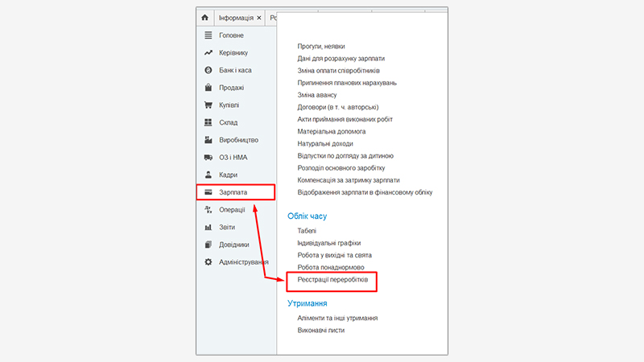Click the Виробництво factory icon

208,140
